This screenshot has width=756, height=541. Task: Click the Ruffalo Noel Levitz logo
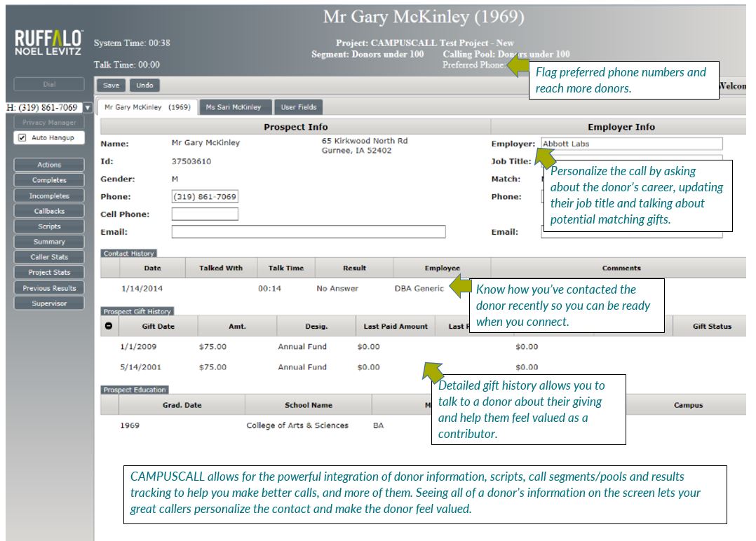(48, 42)
